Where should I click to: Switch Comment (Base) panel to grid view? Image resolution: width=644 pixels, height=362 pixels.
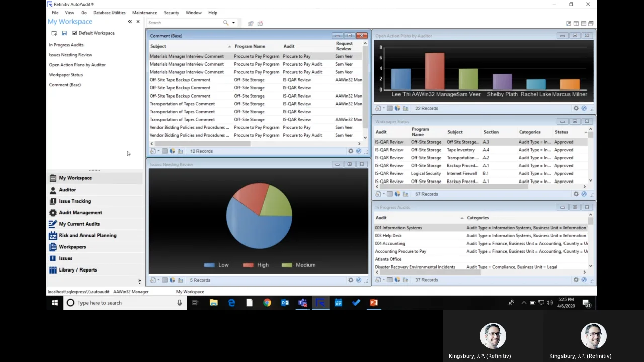click(x=165, y=151)
